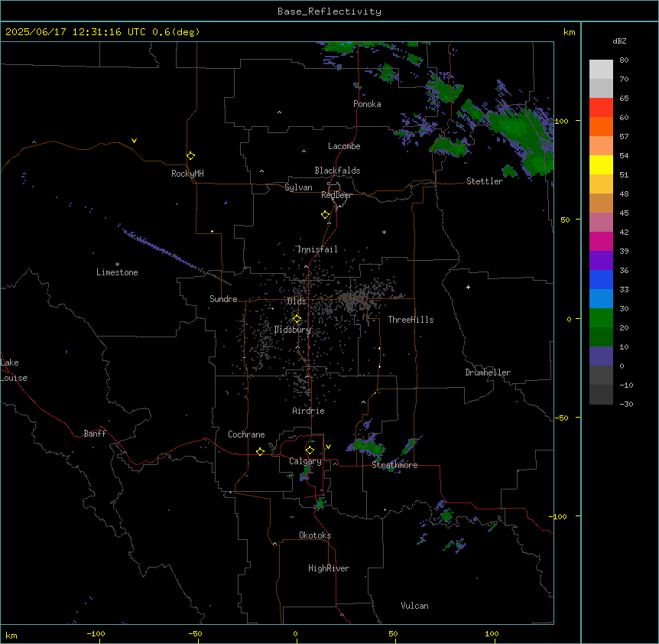Click the right axis -50 tick label
The width and height of the screenshot is (659, 644).
pos(561,418)
